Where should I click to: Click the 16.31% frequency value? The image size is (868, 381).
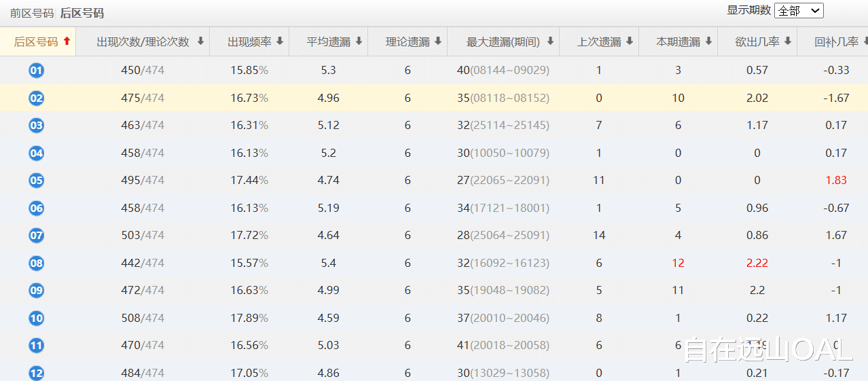click(249, 126)
